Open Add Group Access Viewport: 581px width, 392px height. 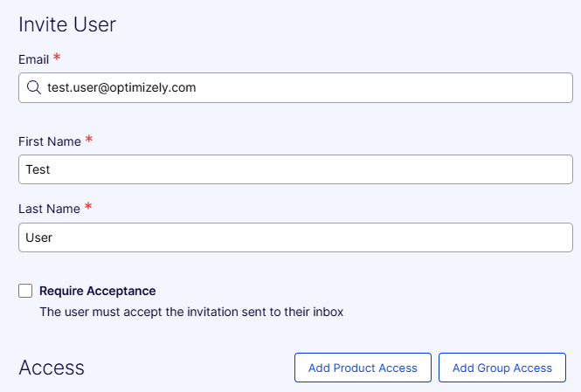[x=502, y=368]
